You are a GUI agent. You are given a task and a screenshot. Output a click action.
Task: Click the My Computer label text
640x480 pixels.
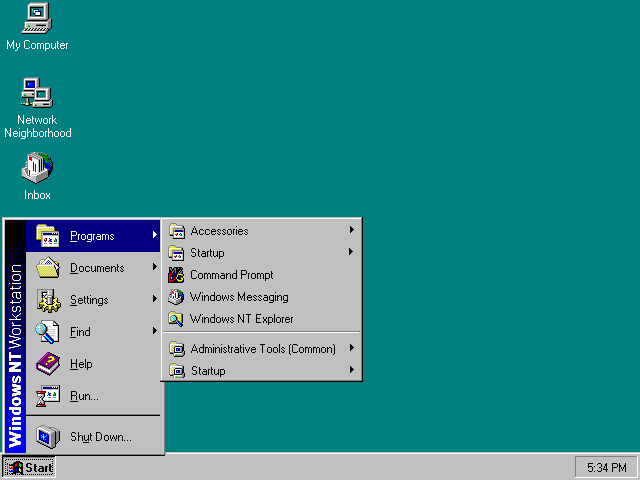pyautogui.click(x=37, y=45)
